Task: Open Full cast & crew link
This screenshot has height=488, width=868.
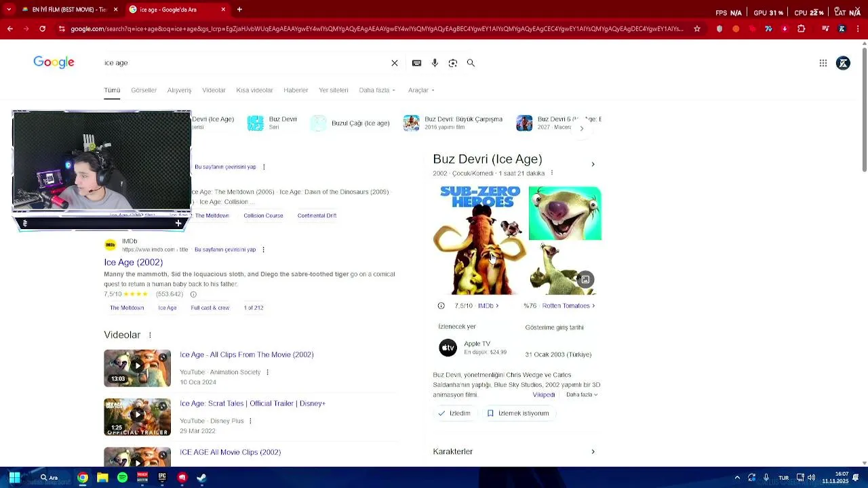Action: (210, 308)
